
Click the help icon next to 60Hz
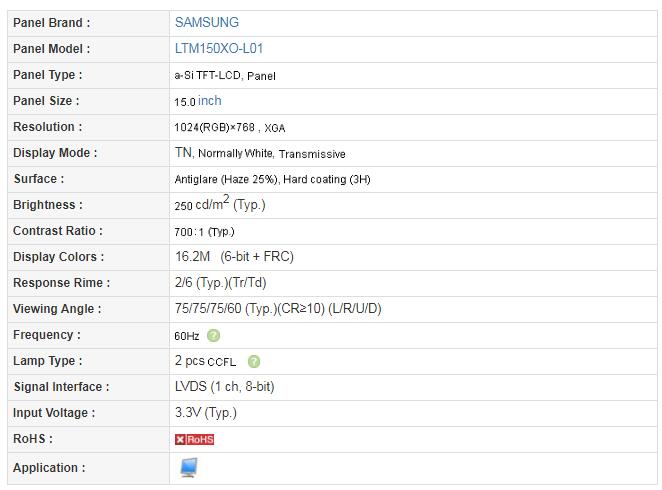[x=213, y=336]
